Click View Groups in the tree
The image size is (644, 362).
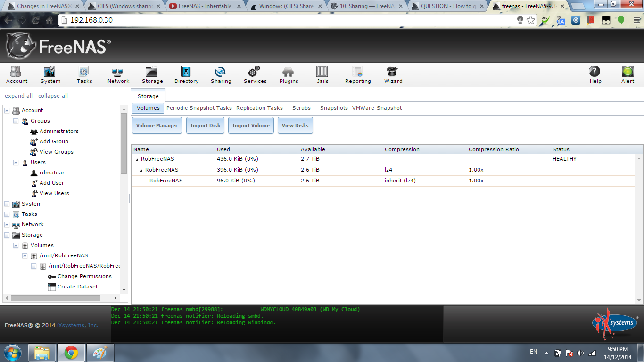click(57, 152)
